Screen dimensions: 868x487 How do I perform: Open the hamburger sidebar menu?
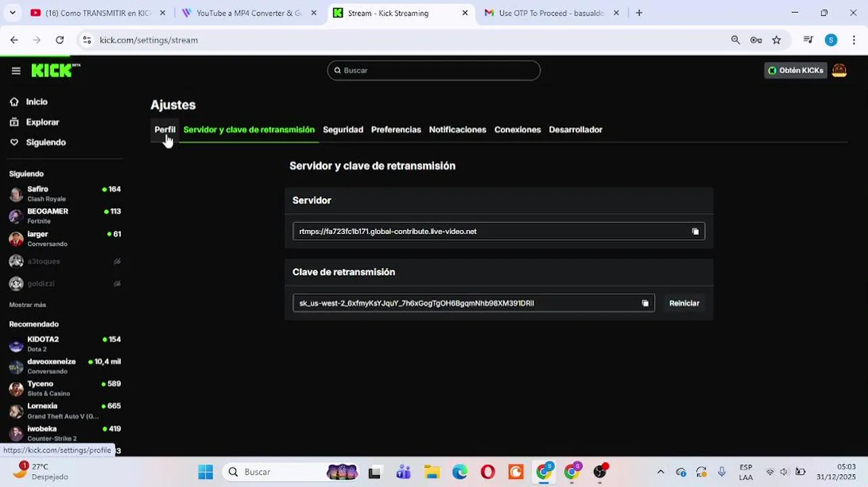pos(16,70)
